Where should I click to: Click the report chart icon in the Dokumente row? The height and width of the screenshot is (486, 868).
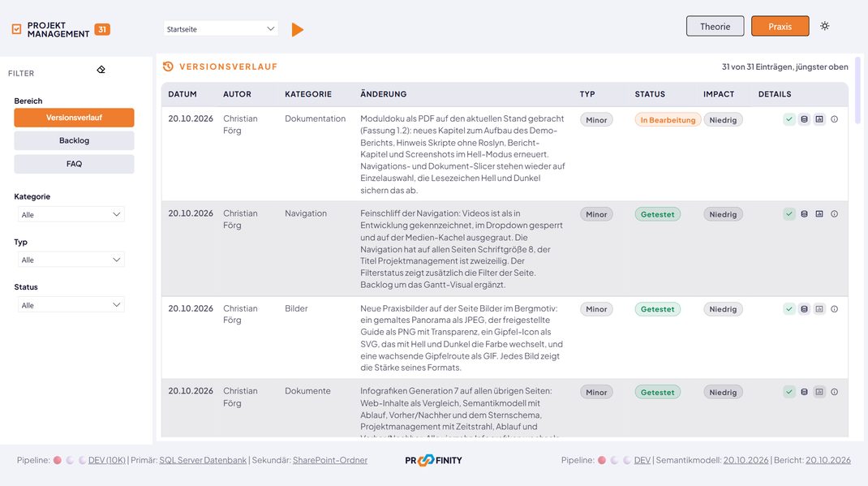pos(819,392)
